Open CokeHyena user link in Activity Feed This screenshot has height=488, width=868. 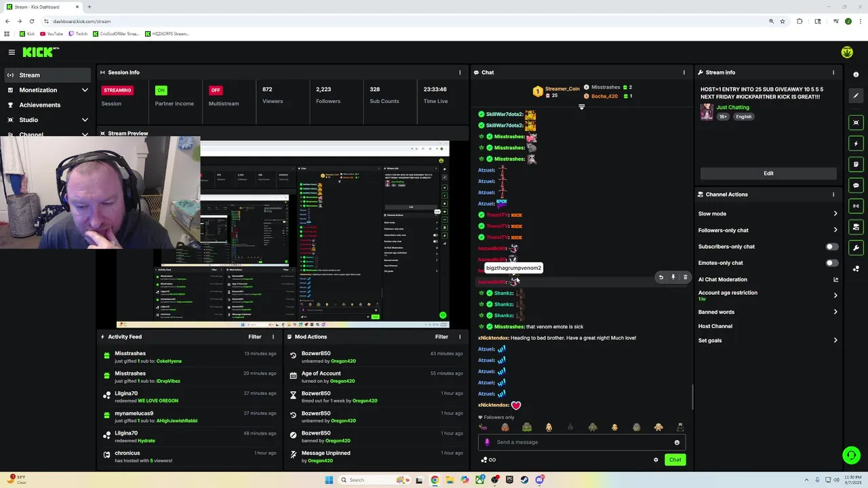tap(169, 361)
